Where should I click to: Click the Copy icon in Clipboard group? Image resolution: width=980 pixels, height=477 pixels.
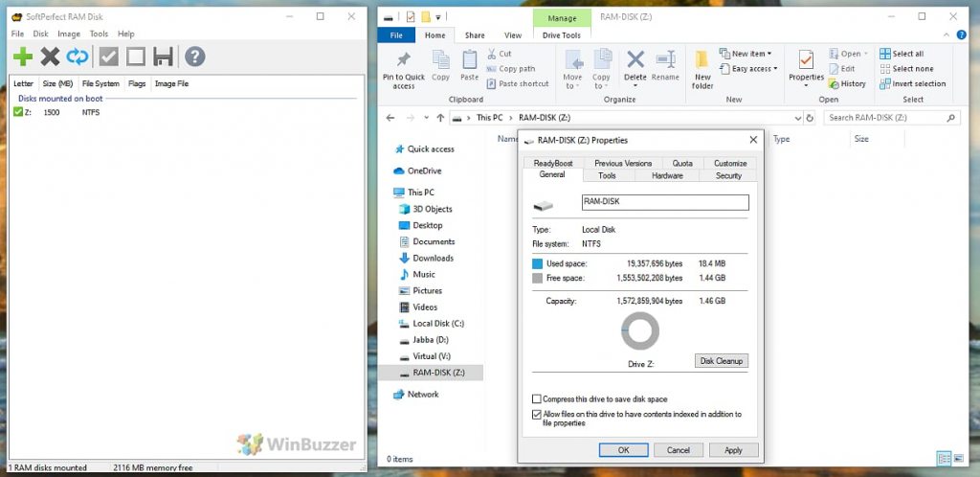tap(440, 65)
